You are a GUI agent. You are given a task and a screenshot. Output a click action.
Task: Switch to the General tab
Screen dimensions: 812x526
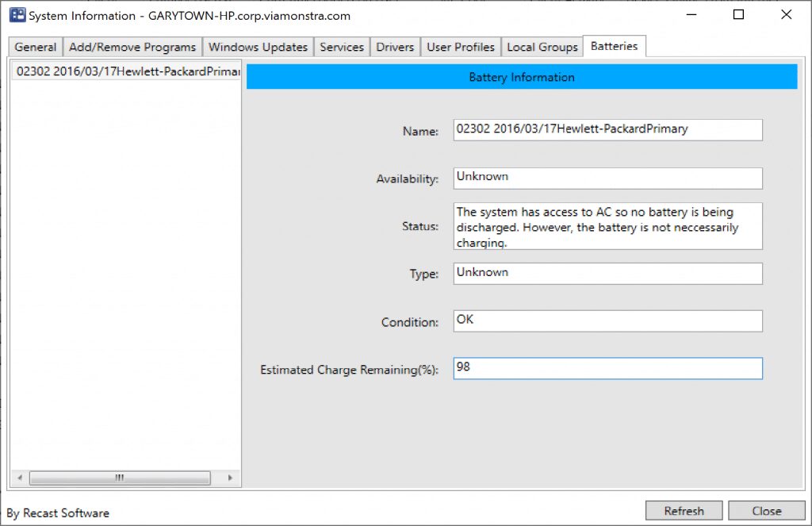(36, 48)
